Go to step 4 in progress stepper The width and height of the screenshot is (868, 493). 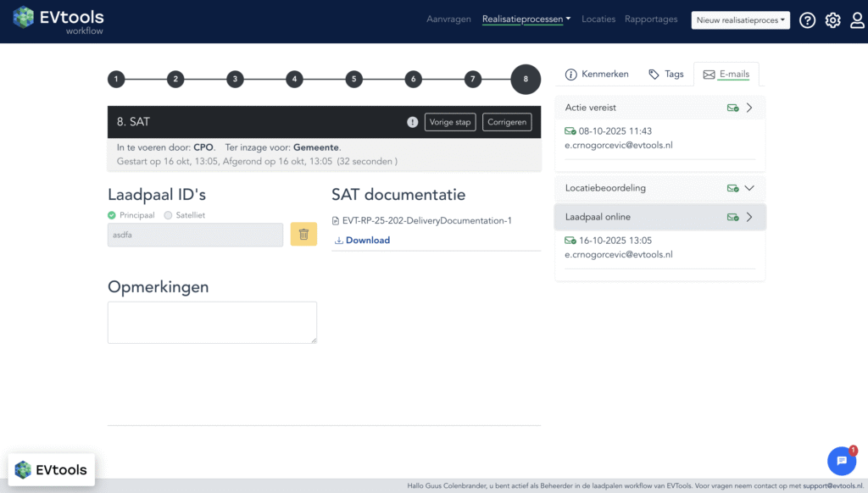point(294,80)
